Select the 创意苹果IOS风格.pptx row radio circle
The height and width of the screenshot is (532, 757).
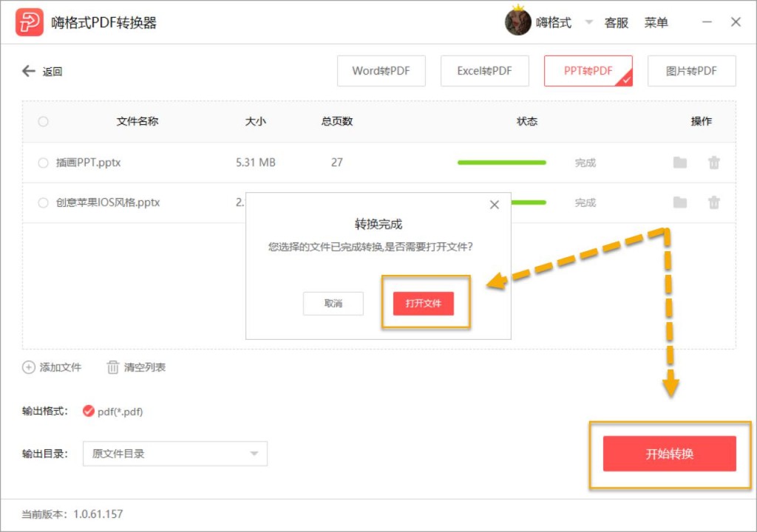click(43, 202)
